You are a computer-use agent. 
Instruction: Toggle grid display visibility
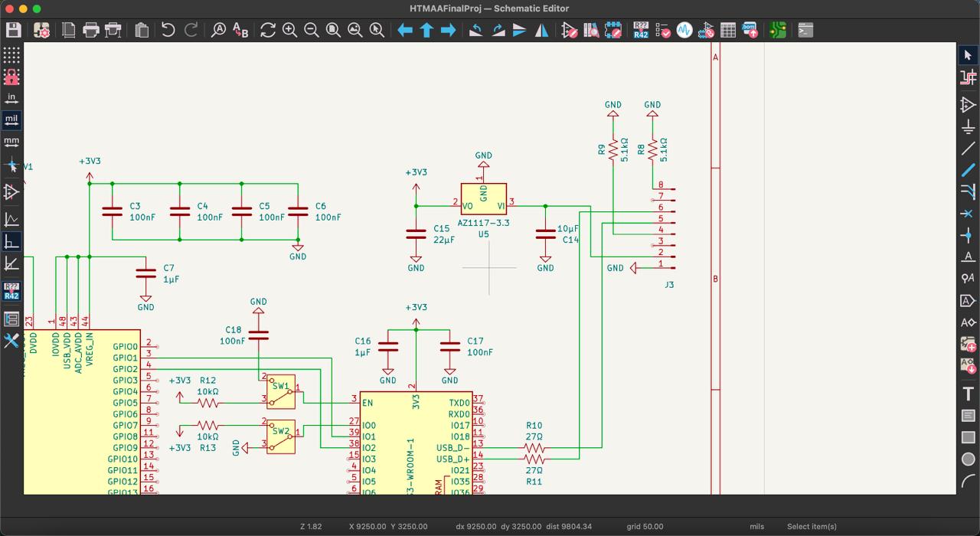(11, 55)
